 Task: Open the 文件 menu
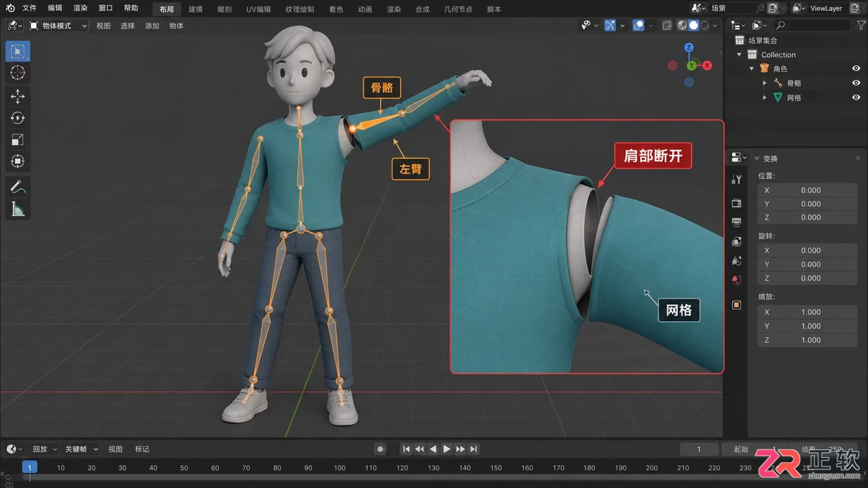tap(30, 8)
